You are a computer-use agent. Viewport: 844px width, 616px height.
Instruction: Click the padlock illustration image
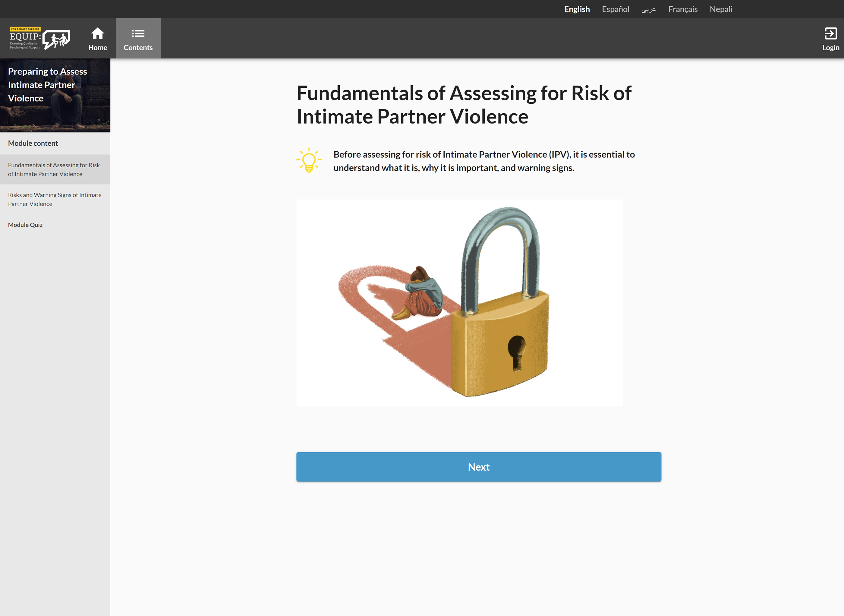coord(459,303)
